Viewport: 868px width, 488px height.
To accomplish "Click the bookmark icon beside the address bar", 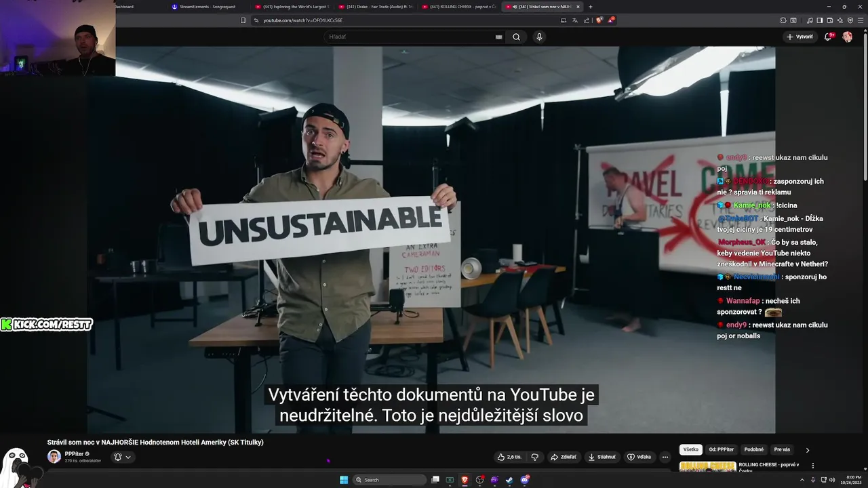I will pos(243,20).
